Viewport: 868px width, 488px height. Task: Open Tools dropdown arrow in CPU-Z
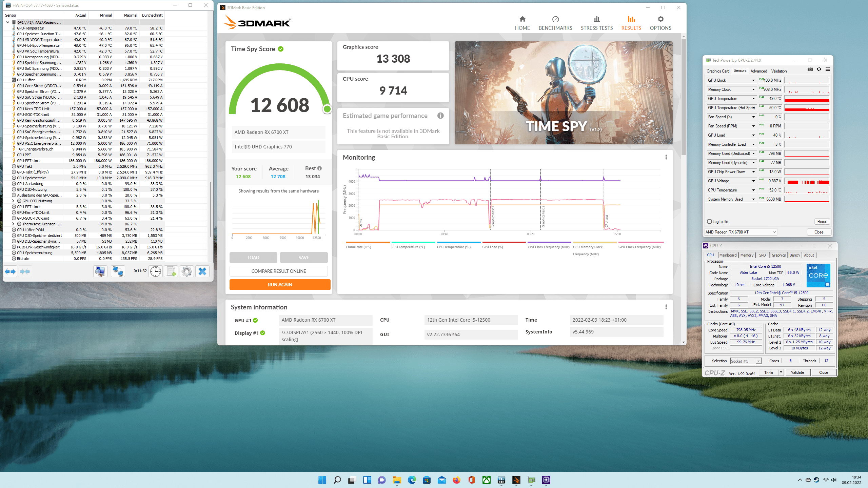click(781, 372)
